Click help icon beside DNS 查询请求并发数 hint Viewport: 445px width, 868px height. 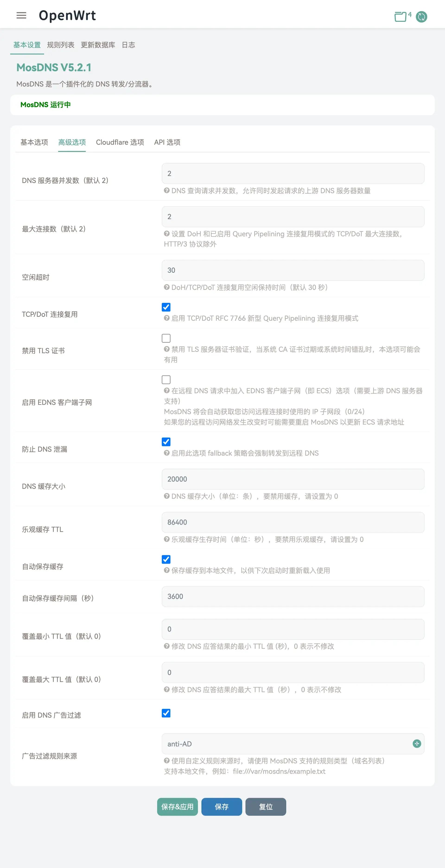(166, 190)
